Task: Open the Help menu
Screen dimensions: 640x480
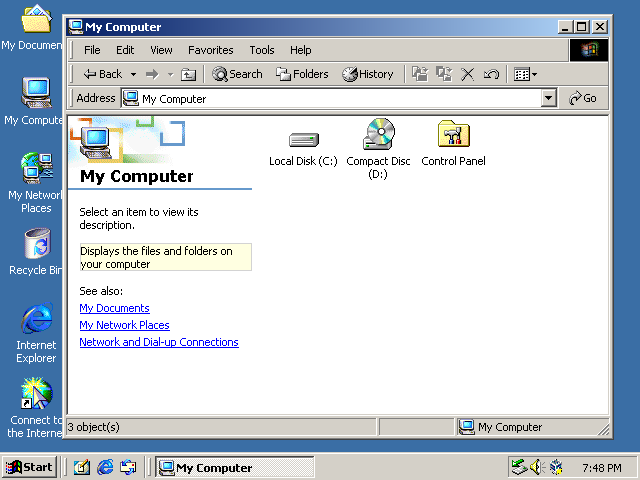Action: 300,50
